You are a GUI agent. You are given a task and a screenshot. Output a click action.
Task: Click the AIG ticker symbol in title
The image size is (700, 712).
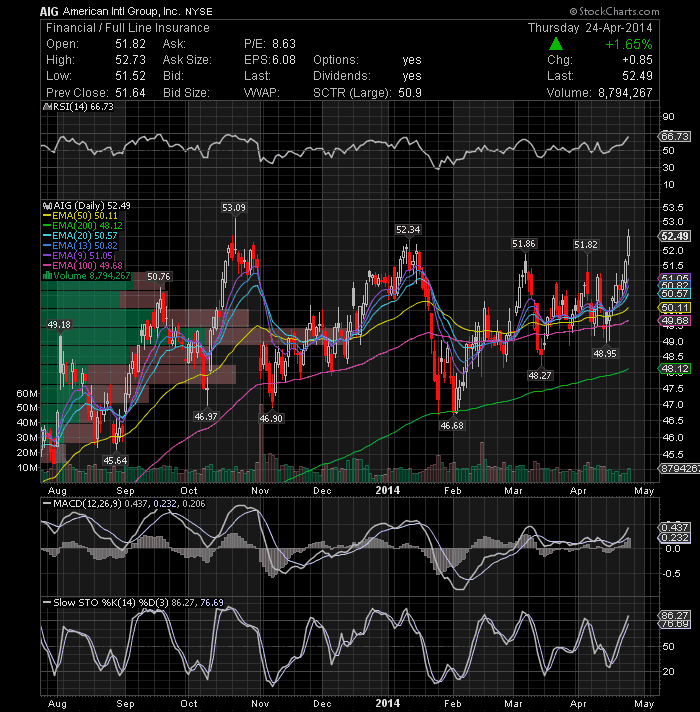coord(49,11)
